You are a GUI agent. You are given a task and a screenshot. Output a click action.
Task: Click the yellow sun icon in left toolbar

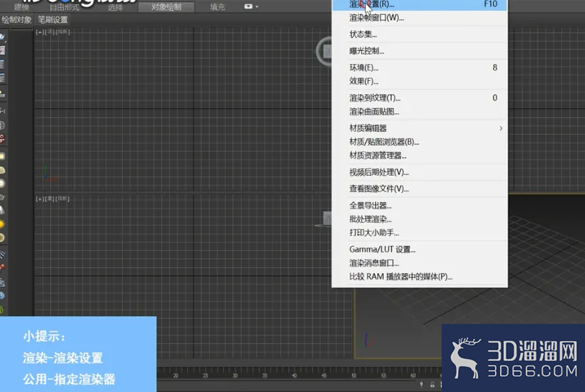2,224
